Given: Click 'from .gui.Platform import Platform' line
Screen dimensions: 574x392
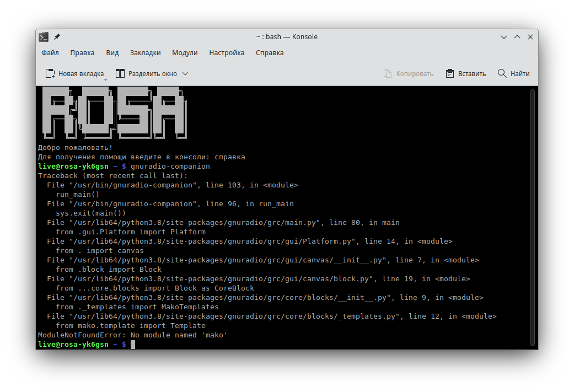Looking at the screenshot, I should 131,232.
